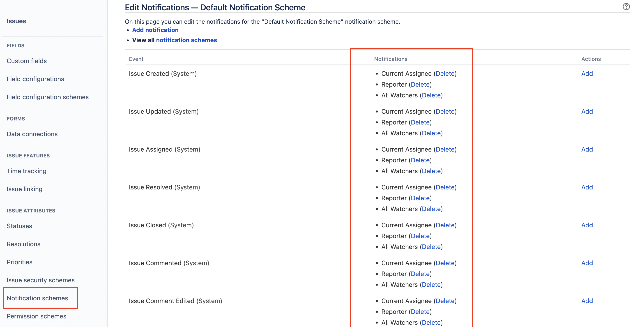Open Statuses in sidebar

(x=19, y=226)
